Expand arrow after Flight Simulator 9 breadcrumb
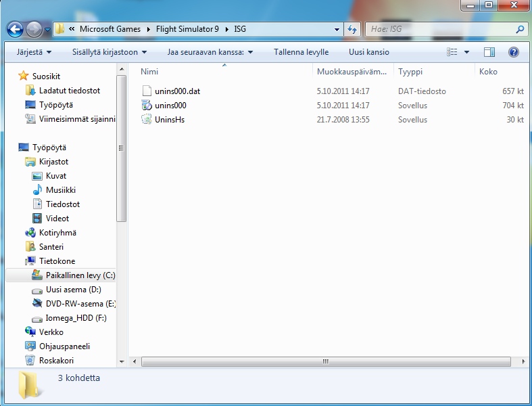This screenshot has width=532, height=406. click(x=226, y=29)
